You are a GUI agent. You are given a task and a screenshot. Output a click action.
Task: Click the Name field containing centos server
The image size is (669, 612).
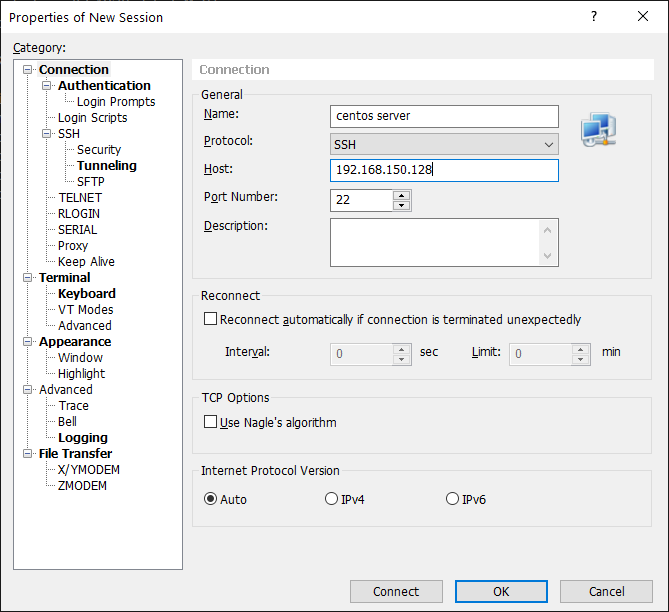(444, 116)
